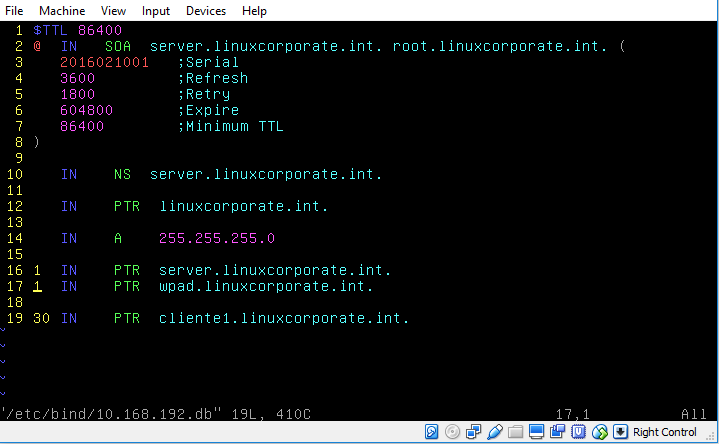
Task: Click the display settings monitor icon
Action: point(536,432)
